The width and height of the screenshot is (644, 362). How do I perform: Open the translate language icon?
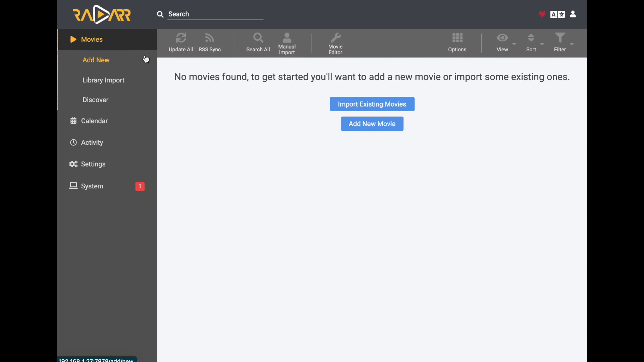557,14
